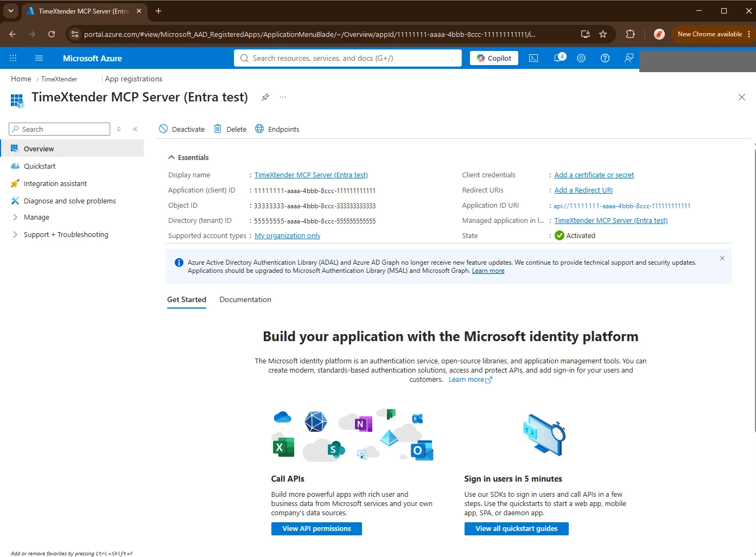Pin the app registration blade
This screenshot has width=756, height=557.
point(265,97)
